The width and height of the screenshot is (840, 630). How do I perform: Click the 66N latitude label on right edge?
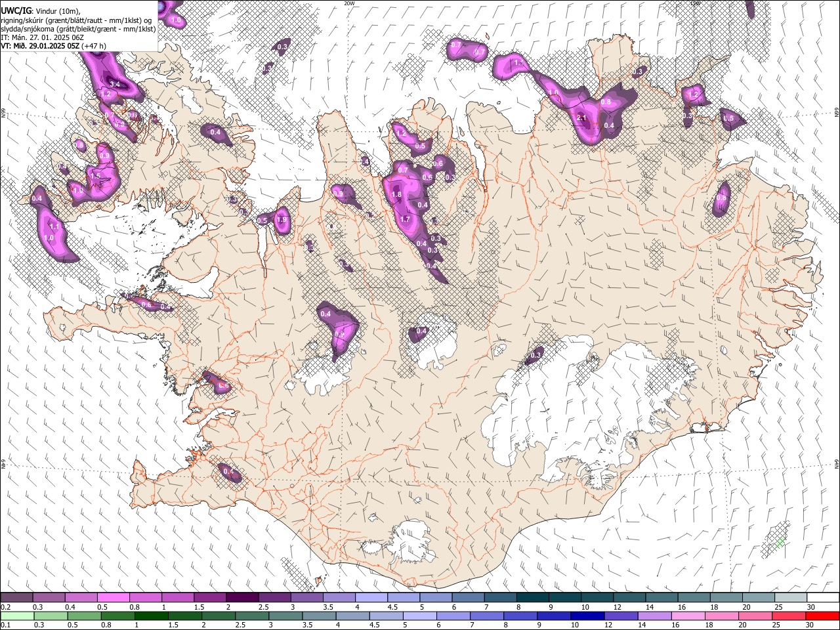pos(837,114)
